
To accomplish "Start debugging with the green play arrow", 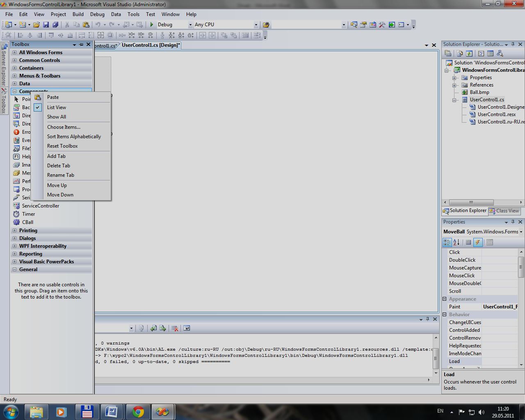I will tap(152, 25).
